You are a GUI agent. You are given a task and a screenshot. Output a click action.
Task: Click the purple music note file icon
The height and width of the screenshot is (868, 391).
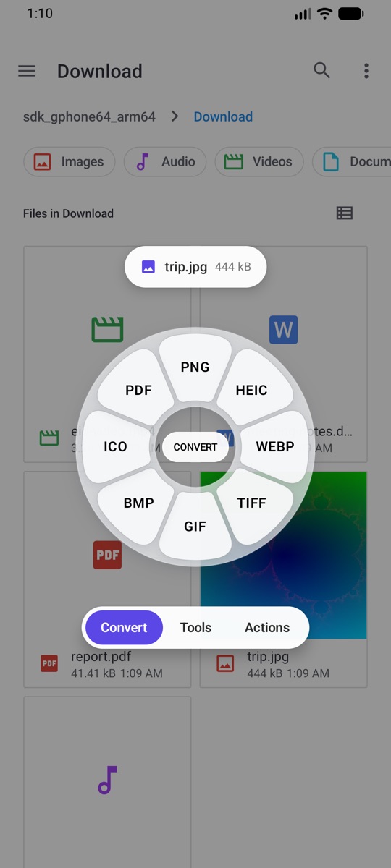coord(107,780)
